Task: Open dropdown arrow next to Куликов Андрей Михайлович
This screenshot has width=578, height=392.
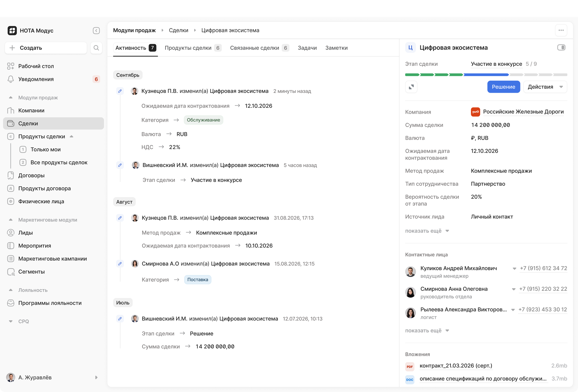Action: pyautogui.click(x=514, y=269)
